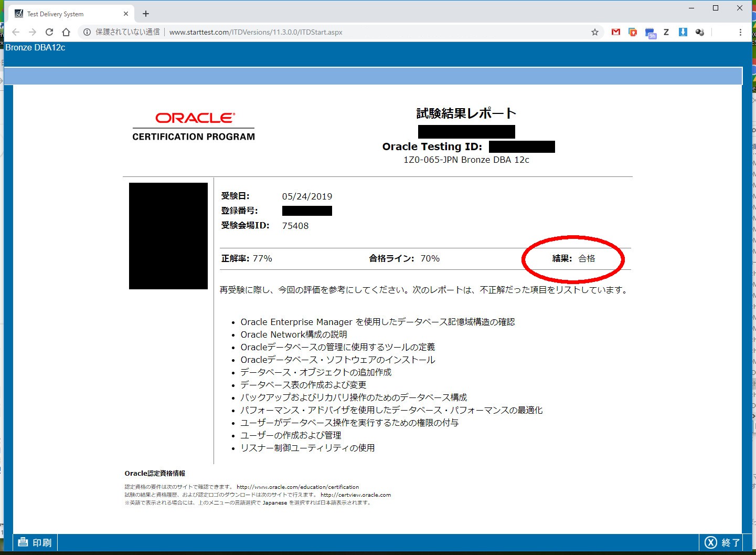Open a new browser tab
The width and height of the screenshot is (756, 555).
(146, 14)
